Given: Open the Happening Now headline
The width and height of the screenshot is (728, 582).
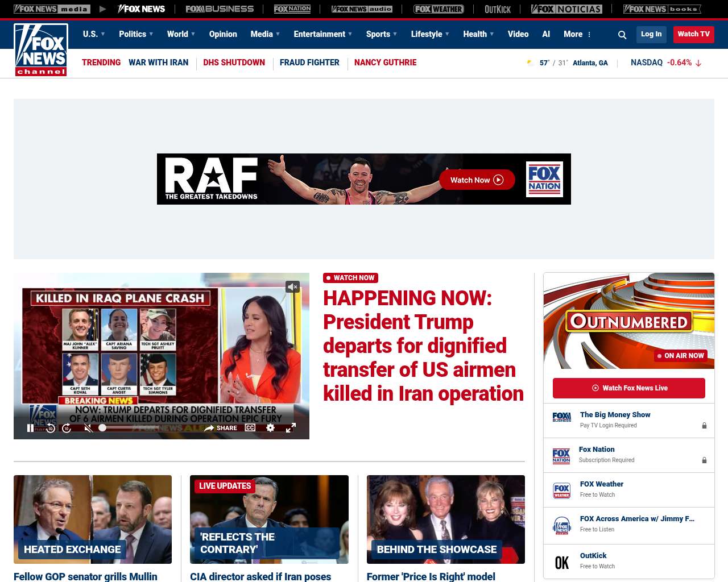Looking at the screenshot, I should [423, 346].
